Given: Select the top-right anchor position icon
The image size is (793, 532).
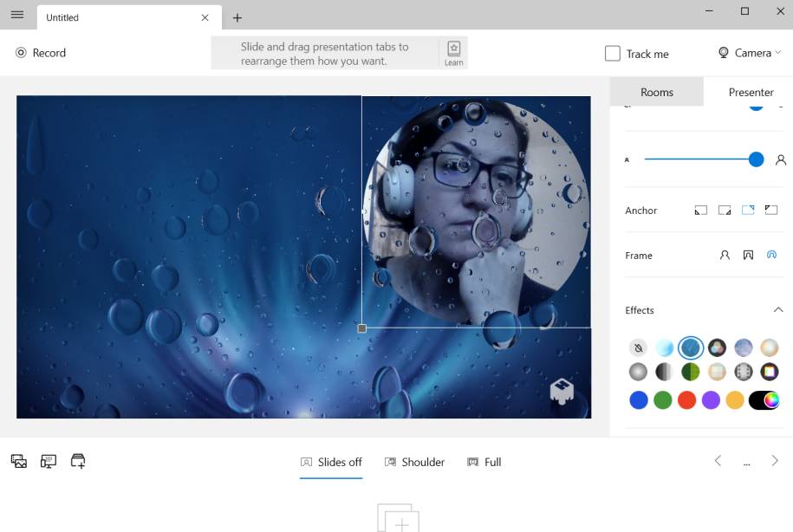Looking at the screenshot, I should pyautogui.click(x=748, y=211).
